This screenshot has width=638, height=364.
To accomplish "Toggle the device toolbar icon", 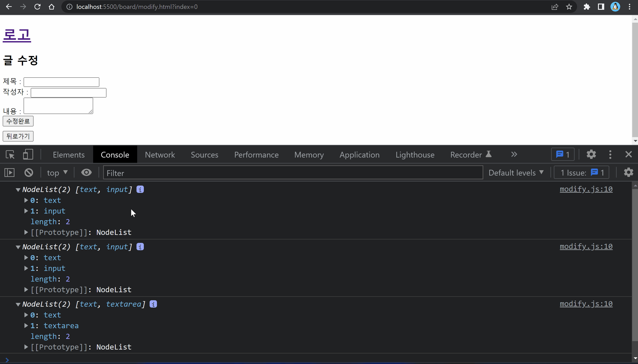I will click(28, 154).
